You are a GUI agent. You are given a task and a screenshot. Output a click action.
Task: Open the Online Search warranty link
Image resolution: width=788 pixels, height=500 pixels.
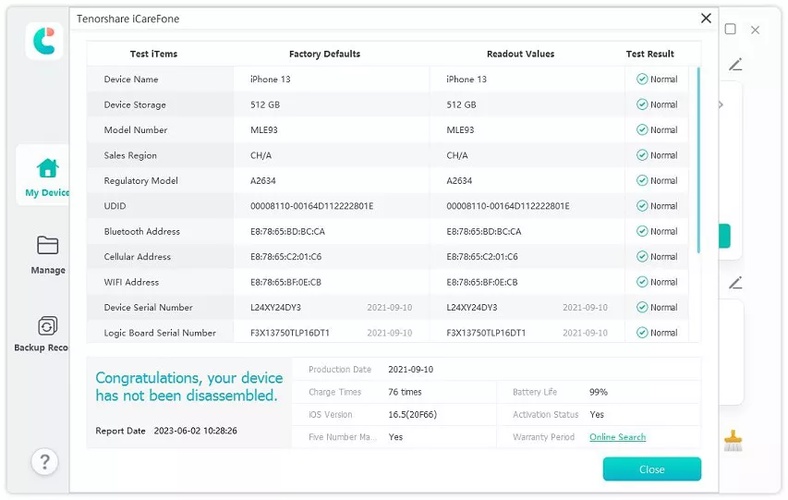coord(618,437)
